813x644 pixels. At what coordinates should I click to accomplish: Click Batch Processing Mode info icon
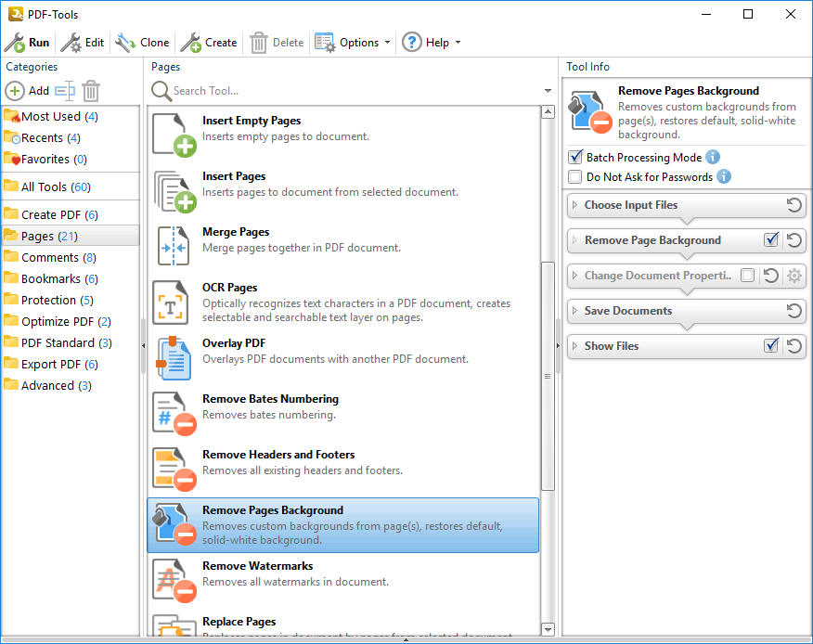tap(713, 158)
